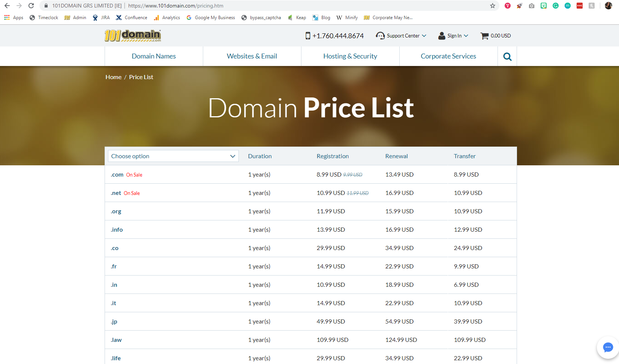
Task: Click the green square extension icon
Action: [544, 6]
